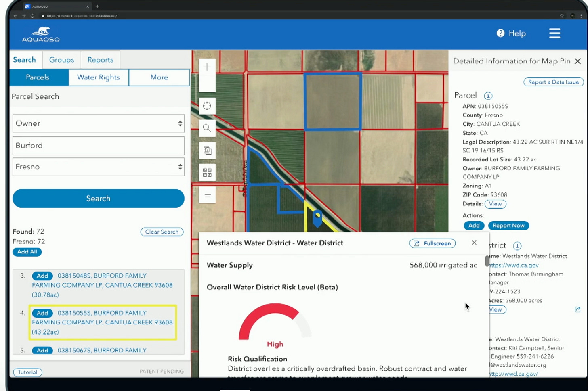The image size is (588, 391).
Task: Open highlighted result 038150555 Burford Family
Action: (x=103, y=322)
